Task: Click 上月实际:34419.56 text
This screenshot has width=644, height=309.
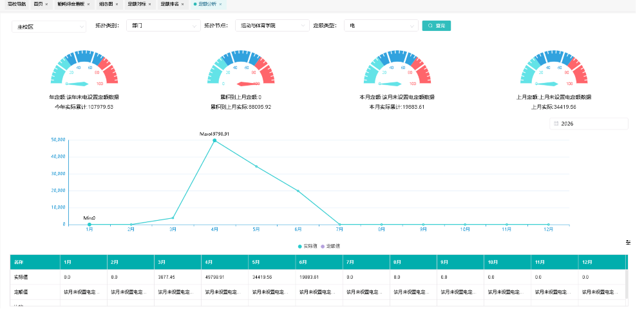Action: pyautogui.click(x=554, y=107)
